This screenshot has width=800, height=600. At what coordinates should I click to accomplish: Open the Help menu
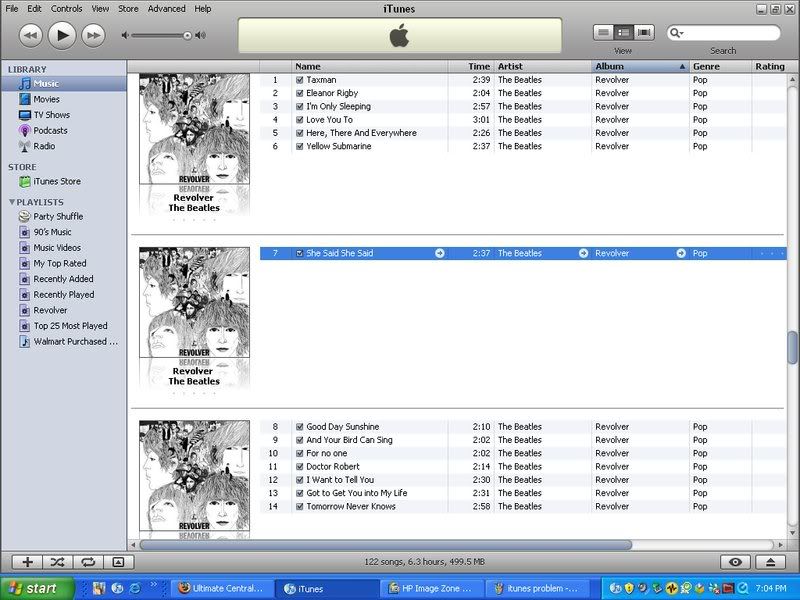[x=203, y=9]
